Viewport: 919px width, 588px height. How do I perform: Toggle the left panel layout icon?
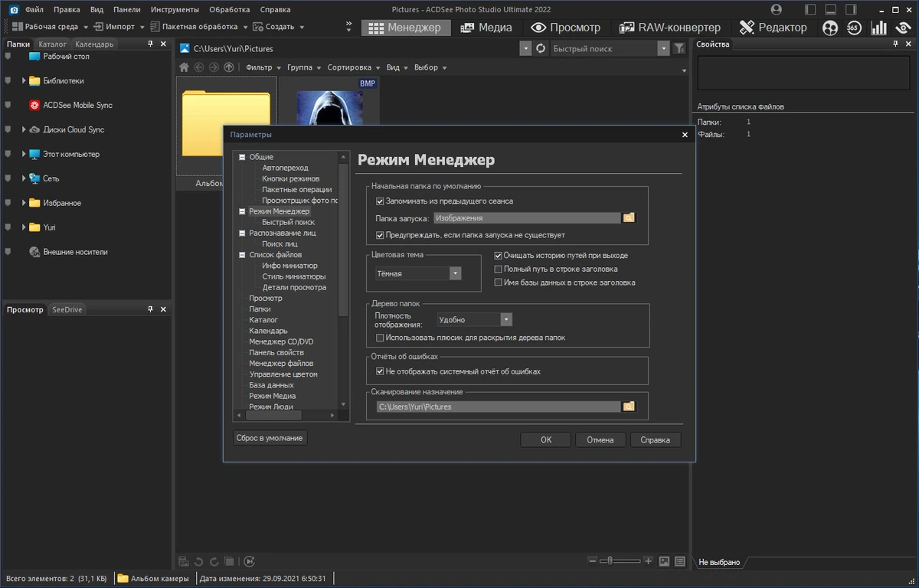click(810, 10)
